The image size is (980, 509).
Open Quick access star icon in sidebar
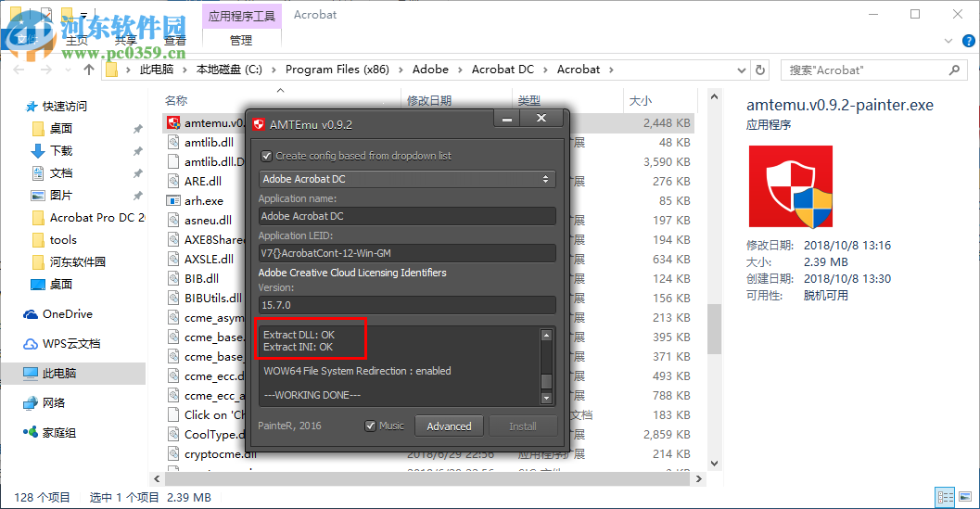pos(32,107)
